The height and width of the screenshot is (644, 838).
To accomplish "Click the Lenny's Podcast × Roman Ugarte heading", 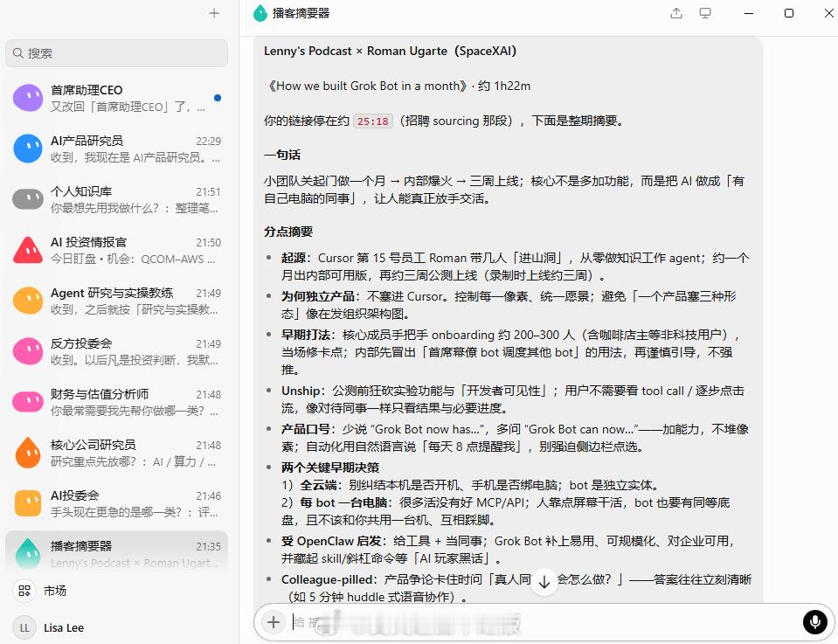I will pyautogui.click(x=390, y=52).
